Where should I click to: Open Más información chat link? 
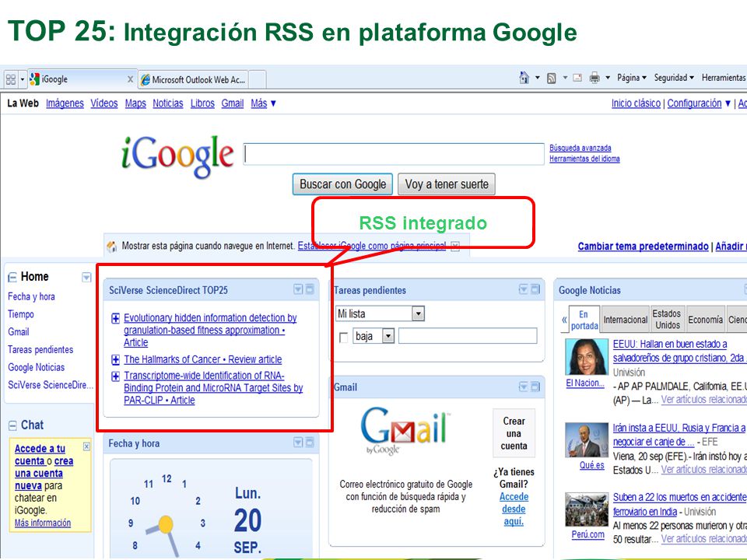[x=42, y=523]
